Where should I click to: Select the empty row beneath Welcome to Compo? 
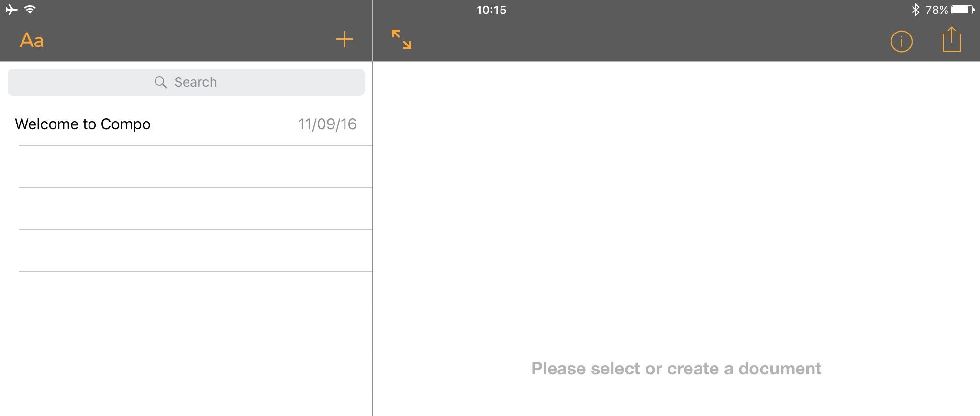click(x=186, y=167)
